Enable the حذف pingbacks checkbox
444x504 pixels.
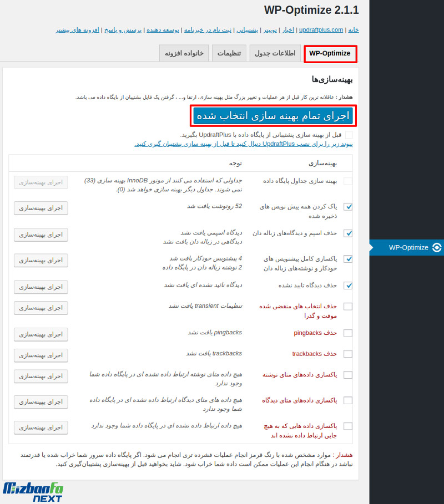point(348,333)
